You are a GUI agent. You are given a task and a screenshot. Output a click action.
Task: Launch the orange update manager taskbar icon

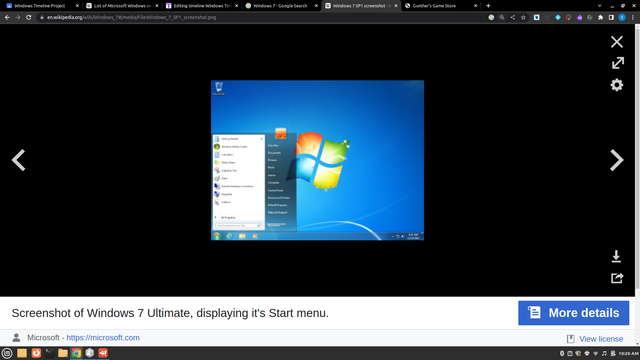point(36,353)
